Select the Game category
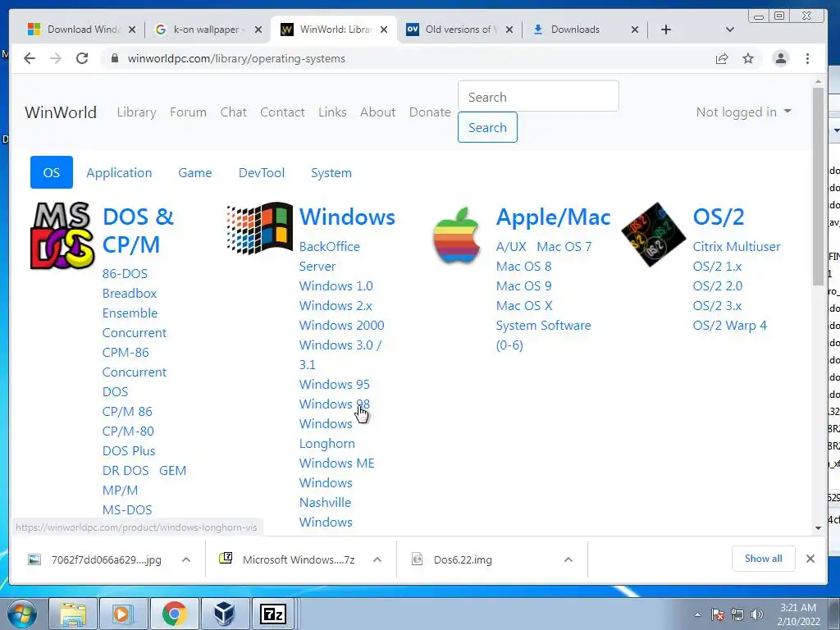The image size is (840, 630). 195,172
